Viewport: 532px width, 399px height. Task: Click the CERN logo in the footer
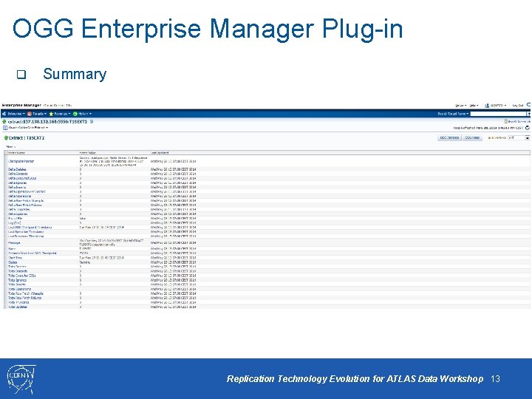tap(21, 379)
